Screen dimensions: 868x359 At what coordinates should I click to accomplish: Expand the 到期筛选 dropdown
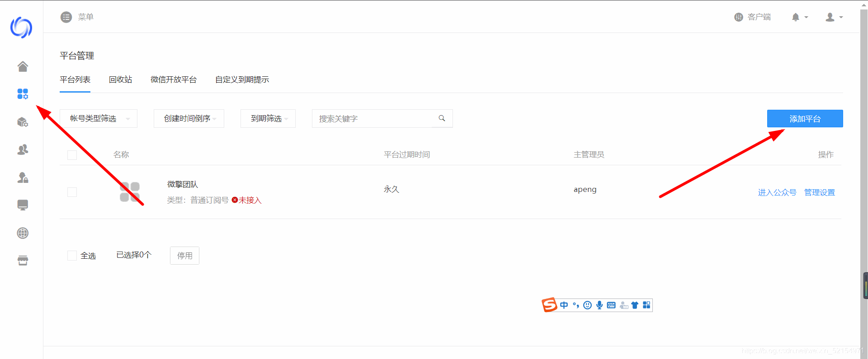(268, 118)
